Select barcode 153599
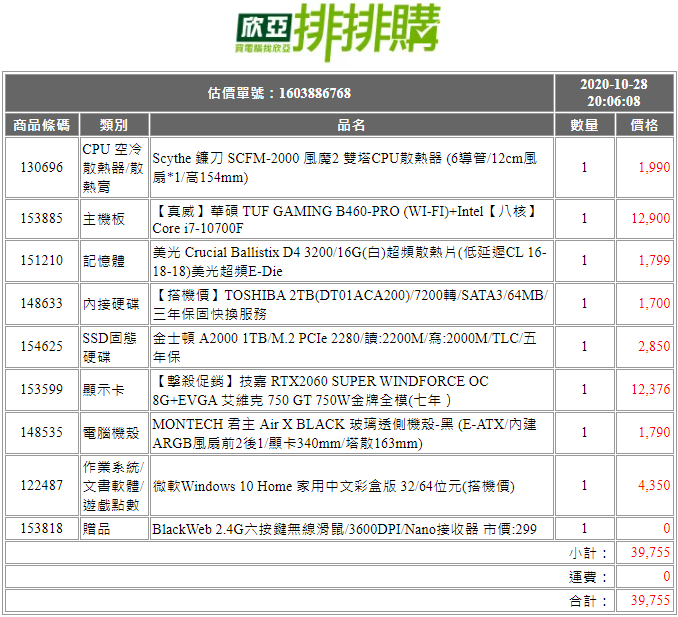The height and width of the screenshot is (617, 678). pos(42,390)
